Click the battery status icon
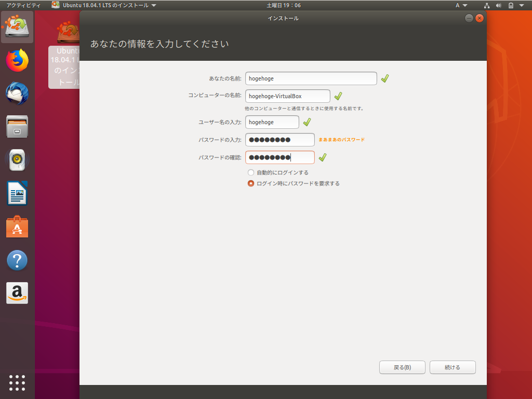This screenshot has width=532, height=399. point(511,5)
